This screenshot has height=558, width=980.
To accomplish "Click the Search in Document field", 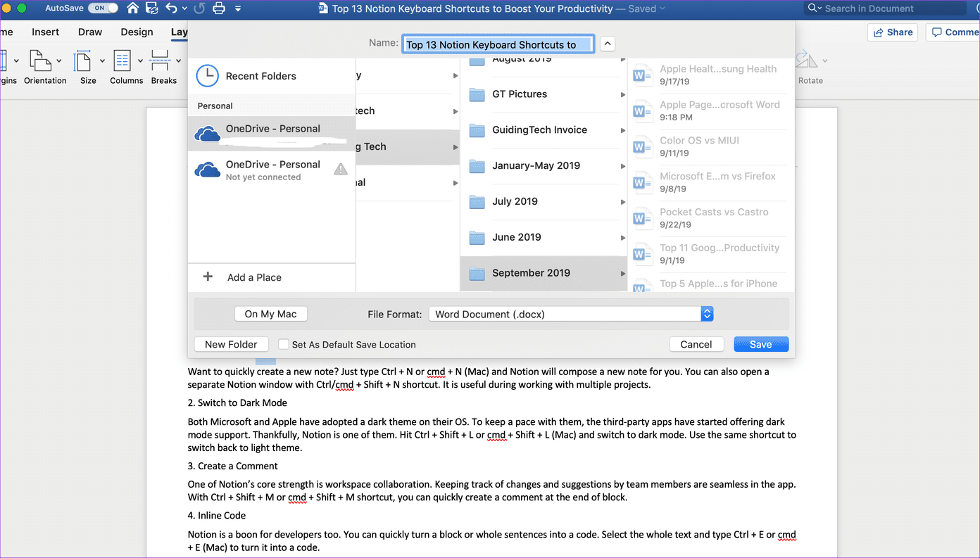I will tap(885, 8).
